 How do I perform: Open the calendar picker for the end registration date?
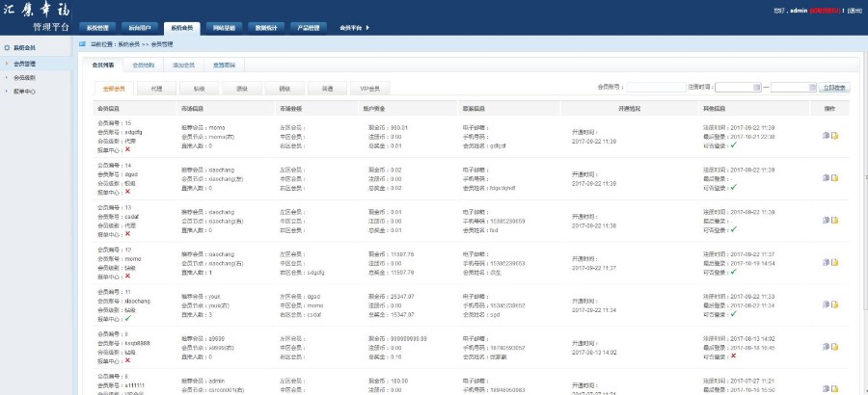coord(812,88)
